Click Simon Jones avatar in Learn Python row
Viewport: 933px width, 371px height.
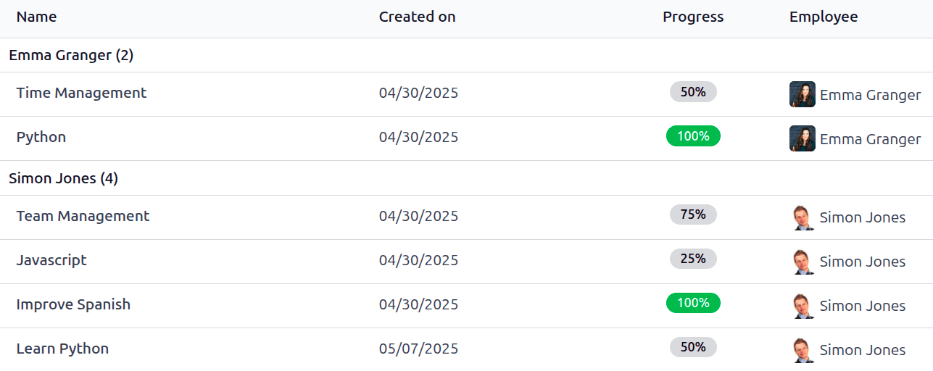point(801,350)
